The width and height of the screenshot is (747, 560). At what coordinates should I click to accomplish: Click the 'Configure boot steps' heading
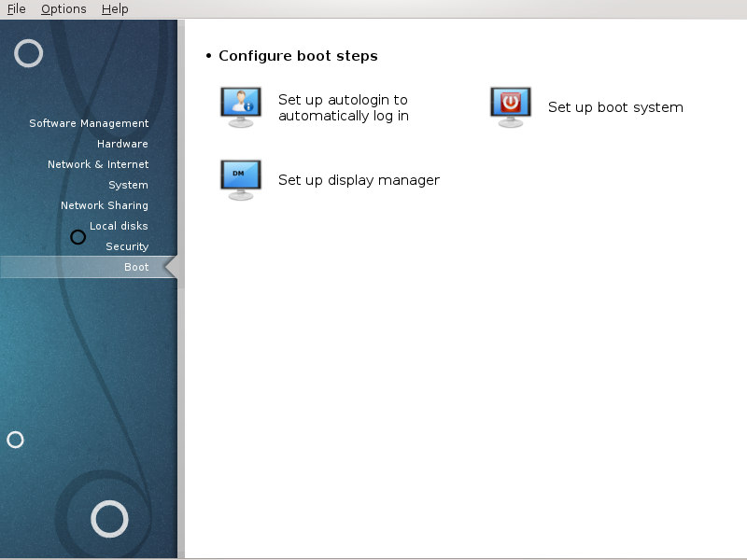298,56
